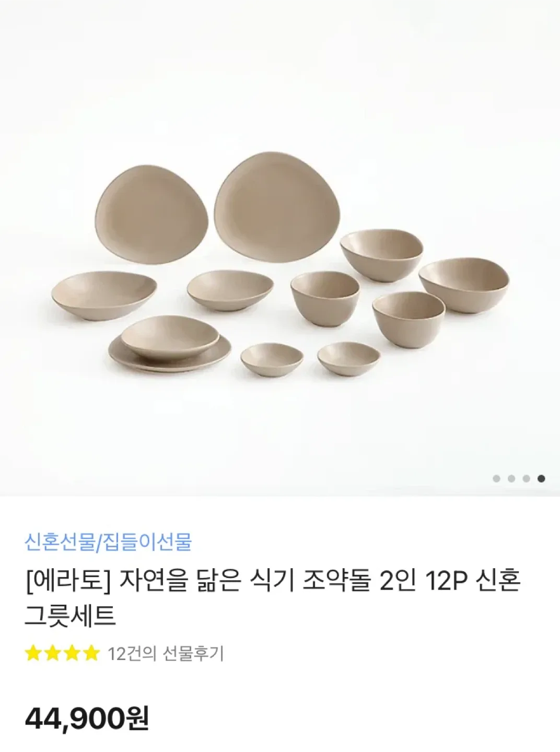Viewport: 560px width, 752px height.
Task: Tap the leftmost small sauce dish
Action: pos(272,357)
